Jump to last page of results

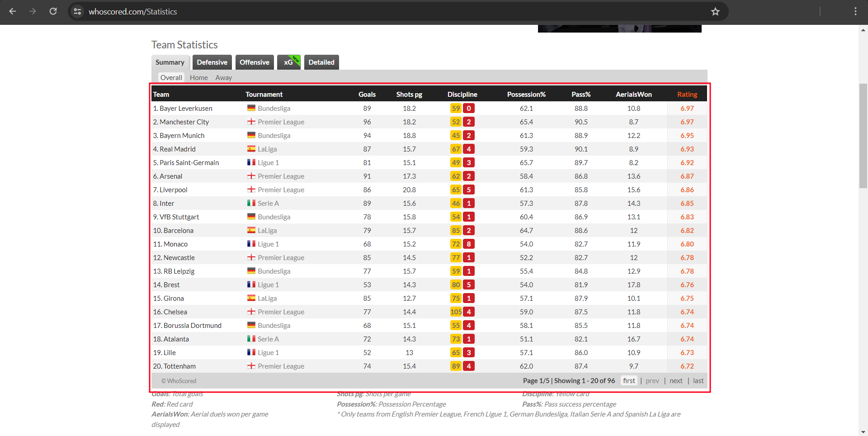(698, 381)
